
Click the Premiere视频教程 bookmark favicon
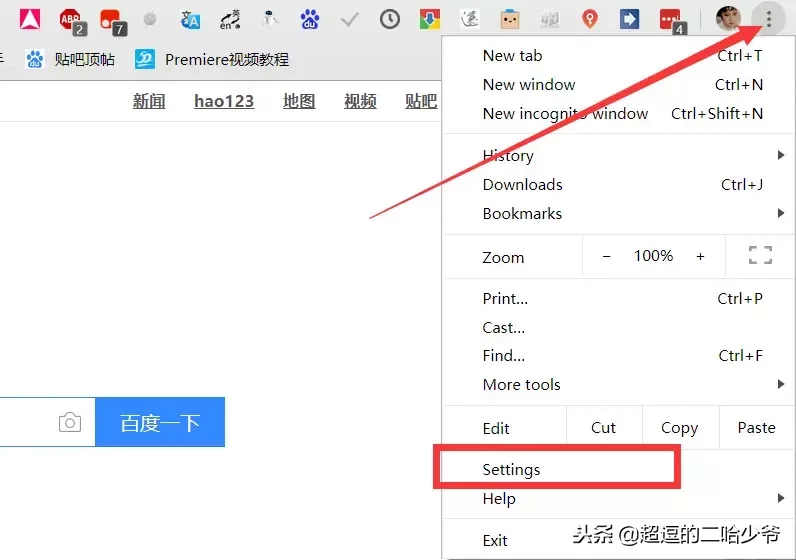click(145, 59)
